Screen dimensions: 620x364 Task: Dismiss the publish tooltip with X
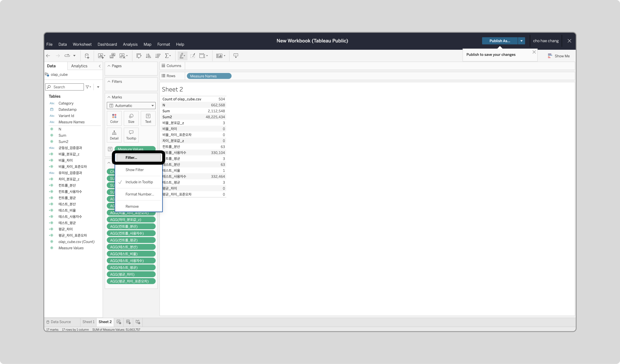534,52
